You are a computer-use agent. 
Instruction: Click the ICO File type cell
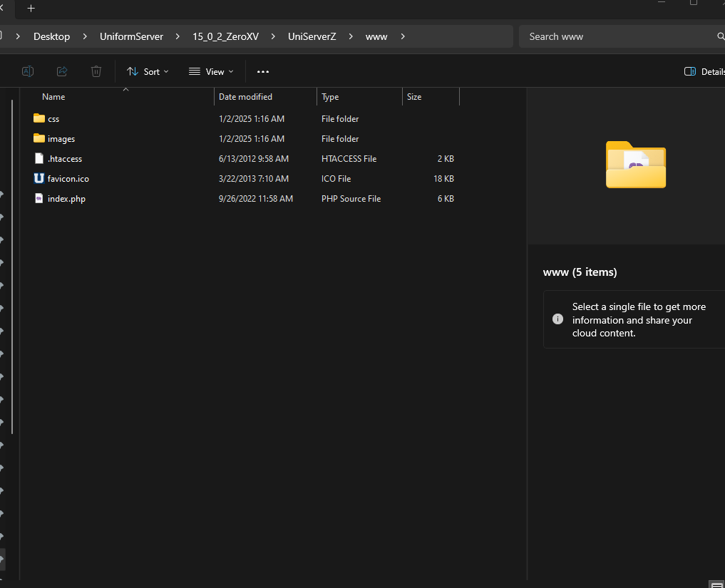pyautogui.click(x=336, y=178)
